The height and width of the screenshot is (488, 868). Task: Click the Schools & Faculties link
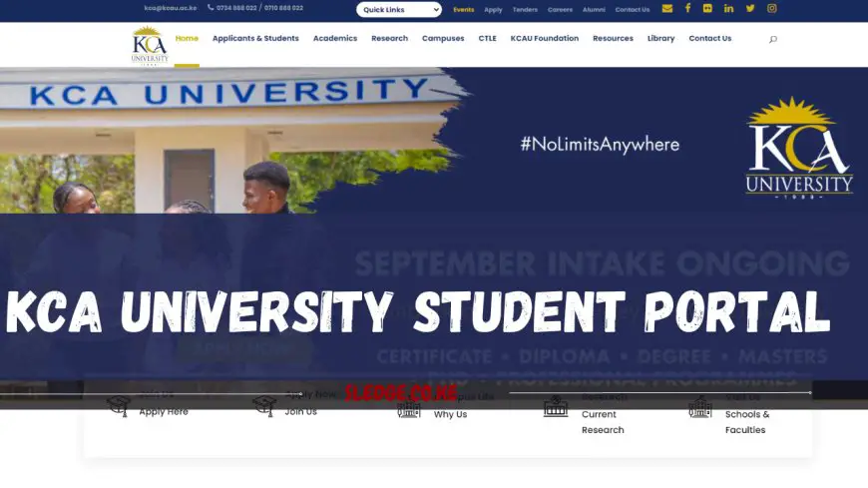click(x=746, y=422)
